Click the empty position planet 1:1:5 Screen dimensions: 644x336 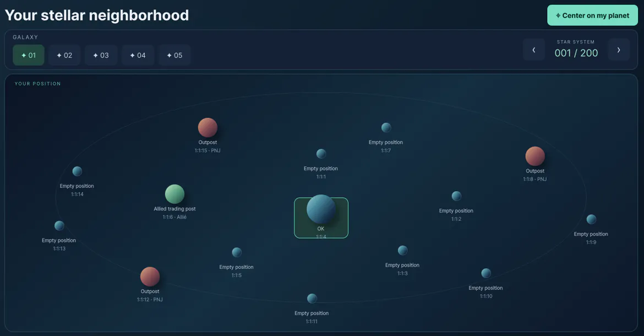tap(237, 252)
